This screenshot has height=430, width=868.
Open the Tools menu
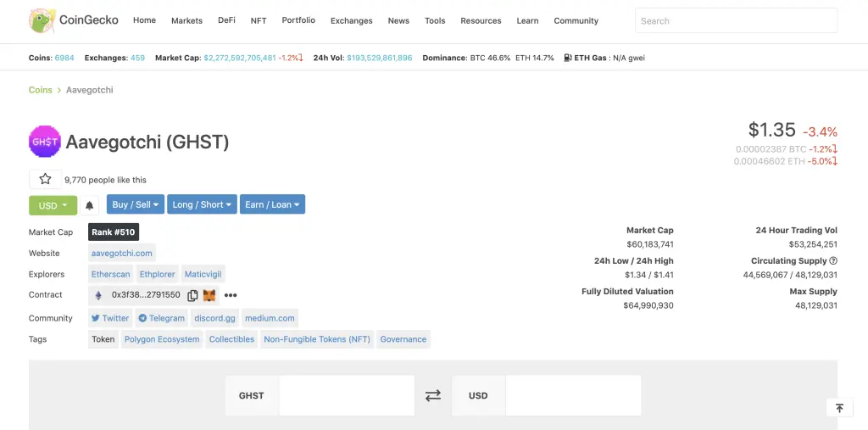point(435,20)
